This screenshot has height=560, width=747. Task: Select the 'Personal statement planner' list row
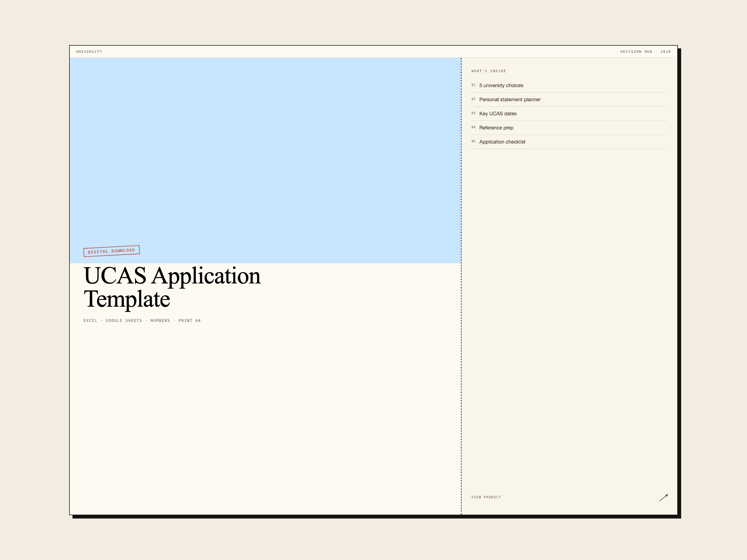pyautogui.click(x=569, y=100)
